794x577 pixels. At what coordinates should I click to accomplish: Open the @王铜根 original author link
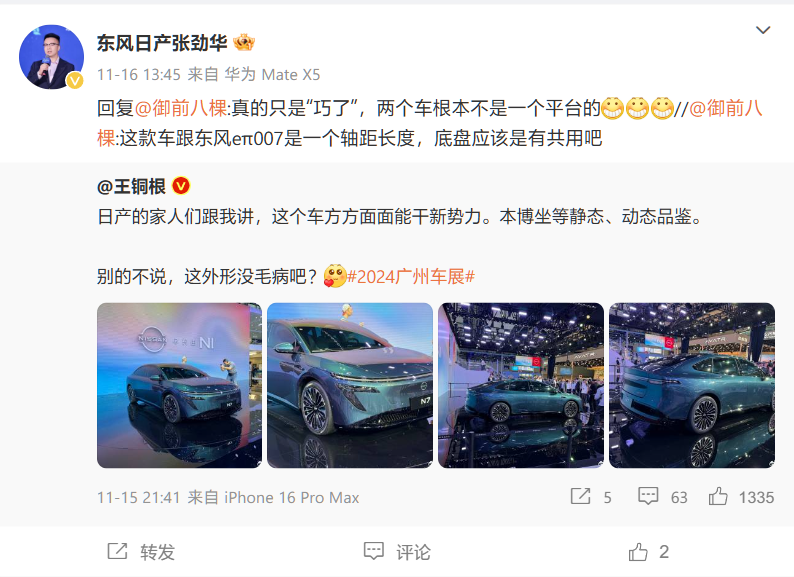click(131, 186)
